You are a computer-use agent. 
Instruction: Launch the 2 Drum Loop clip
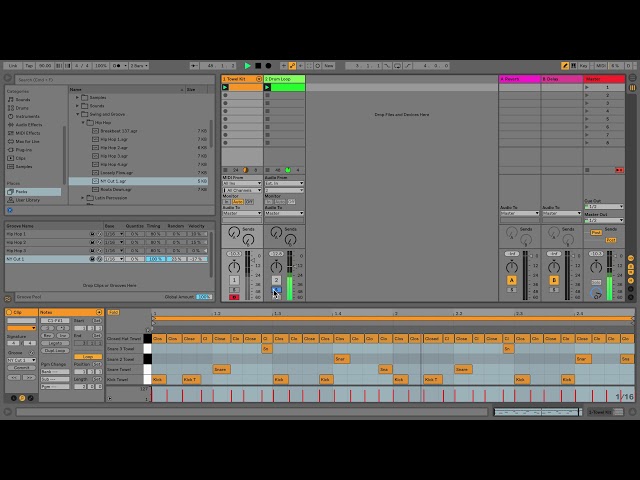(267, 87)
